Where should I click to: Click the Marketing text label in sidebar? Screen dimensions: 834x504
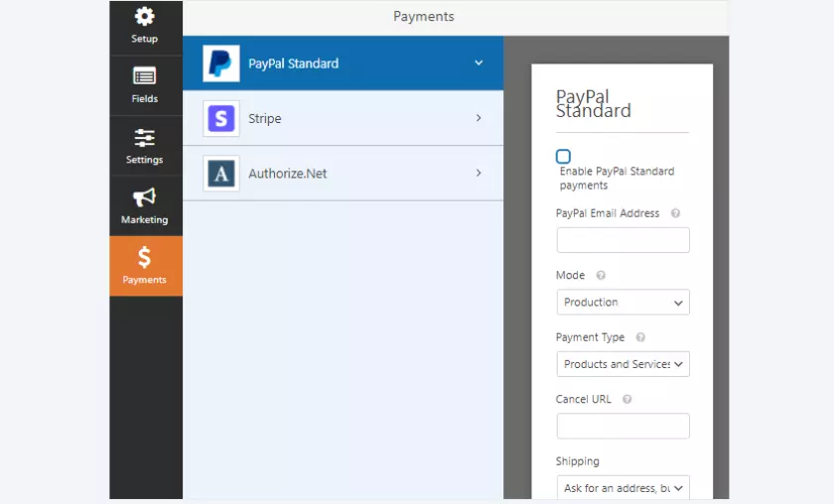point(144,219)
